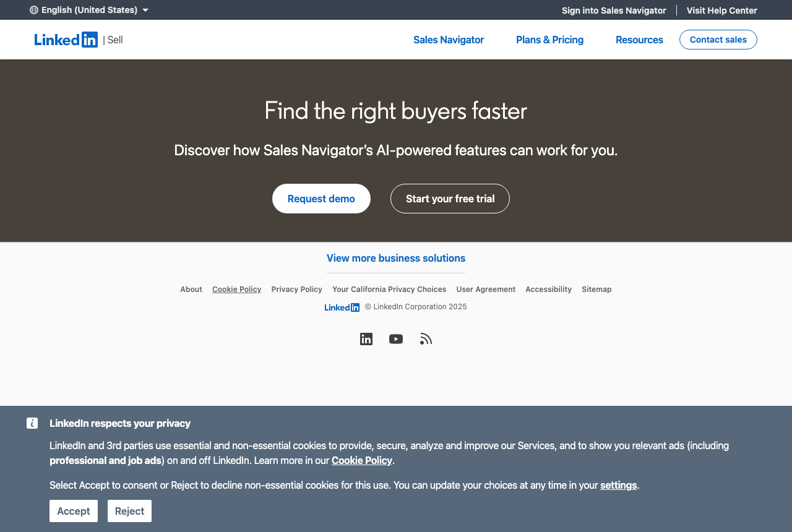Open the RSS feed icon in the footer
The image size is (792, 532).
pos(426,339)
